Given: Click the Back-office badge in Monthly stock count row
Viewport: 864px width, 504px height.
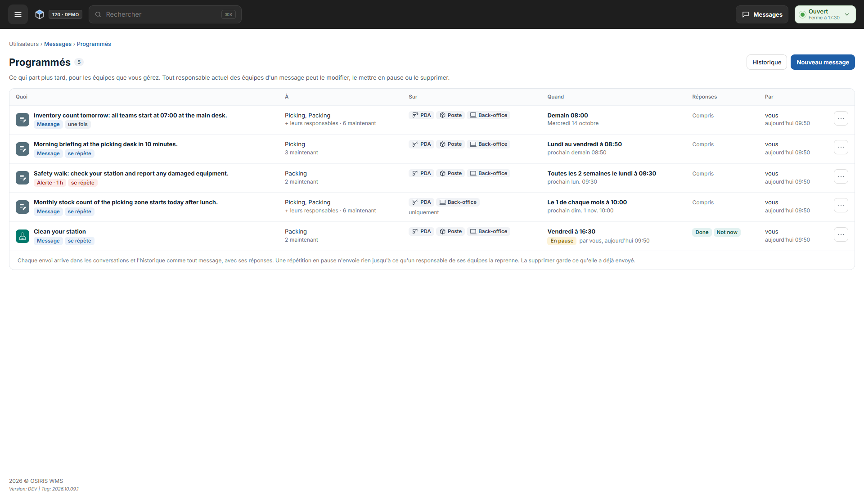Looking at the screenshot, I should [x=458, y=202].
